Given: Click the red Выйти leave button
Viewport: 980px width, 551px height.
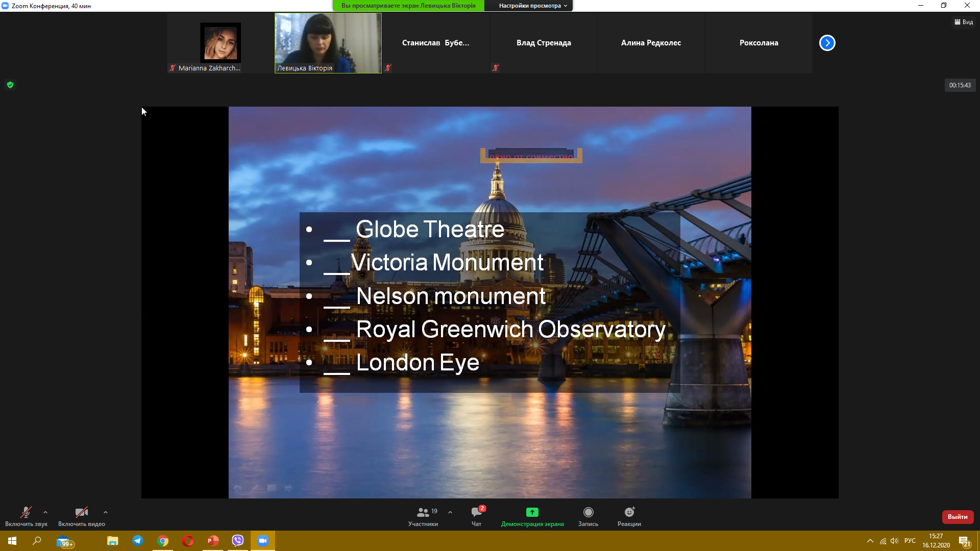Looking at the screenshot, I should 958,517.
